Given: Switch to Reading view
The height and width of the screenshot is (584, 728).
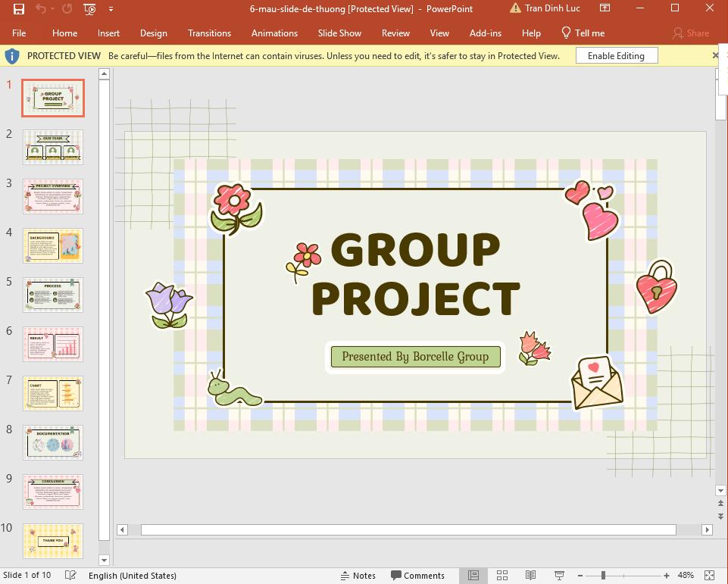Looking at the screenshot, I should click(x=530, y=575).
